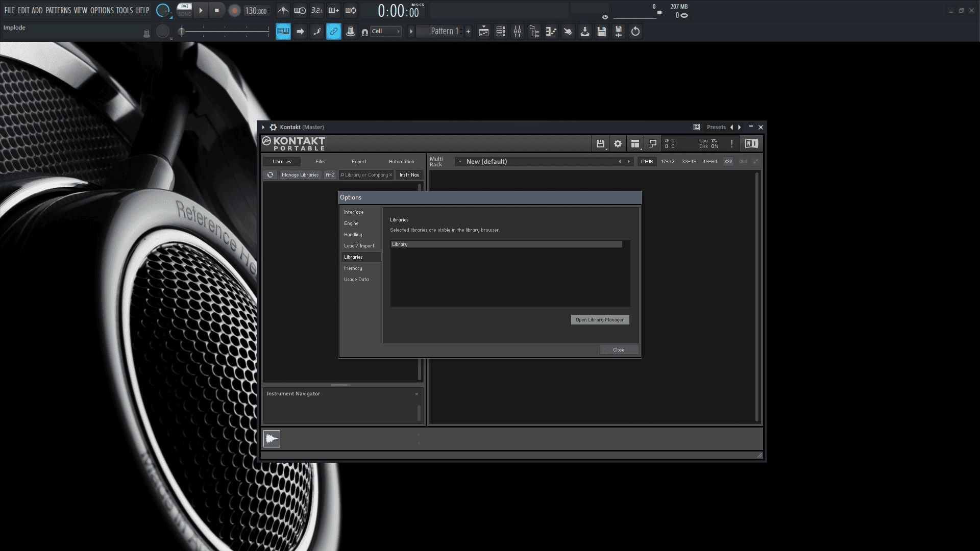Toggle A-Z library sorting
980x551 pixels.
330,175
